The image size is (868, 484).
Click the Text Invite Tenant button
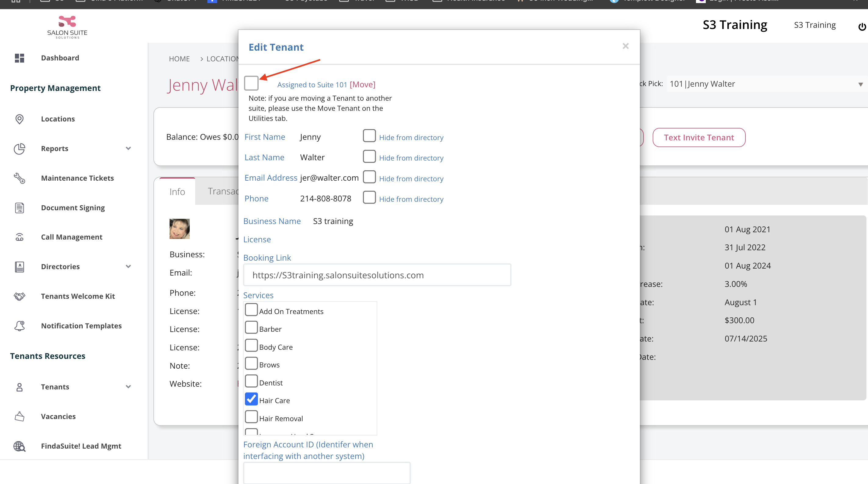click(x=698, y=138)
